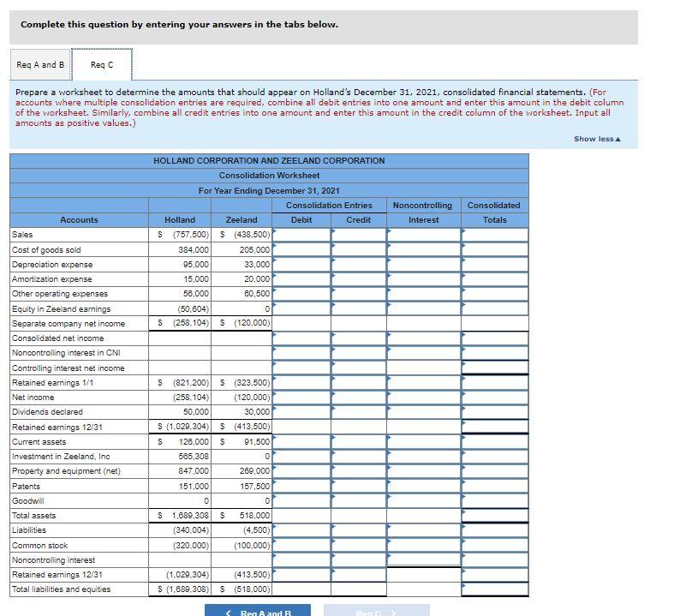Image resolution: width=674 pixels, height=616 pixels.
Task: Click Zeeland depreciation expense 33,000
Action: (x=257, y=265)
